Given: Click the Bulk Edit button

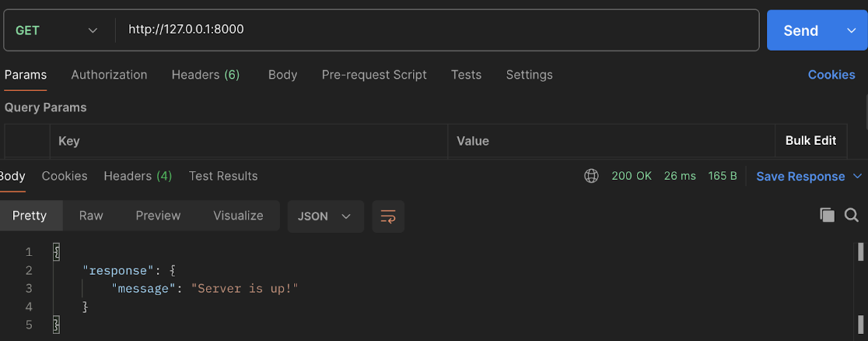Looking at the screenshot, I should tap(810, 141).
